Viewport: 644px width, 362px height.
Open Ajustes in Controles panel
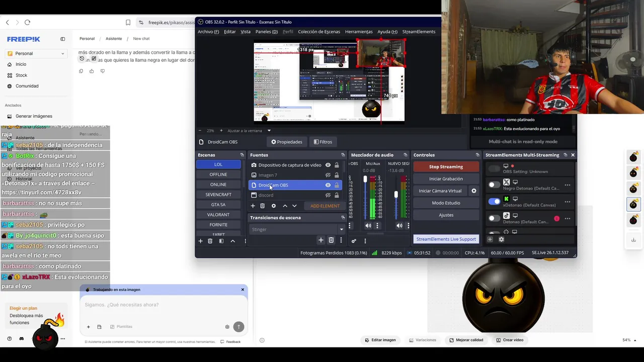(x=446, y=215)
